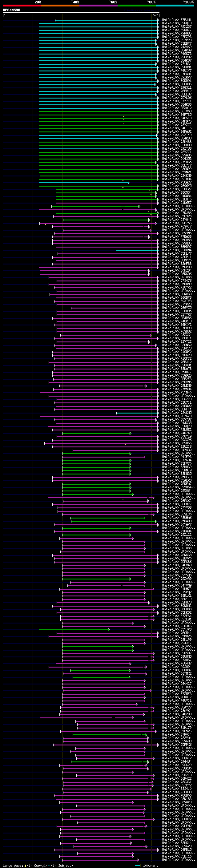Click UniRef100_Q8QGE2 label

pyautogui.click(x=177, y=758)
